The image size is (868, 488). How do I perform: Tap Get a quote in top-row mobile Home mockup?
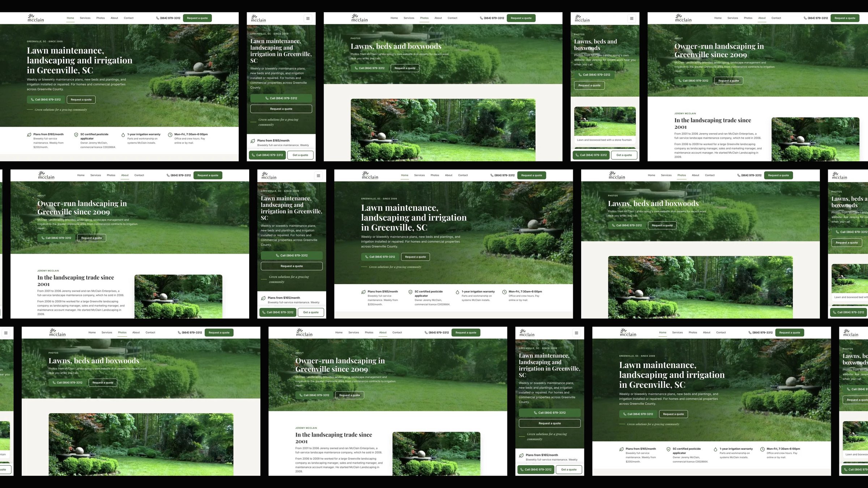click(x=300, y=155)
